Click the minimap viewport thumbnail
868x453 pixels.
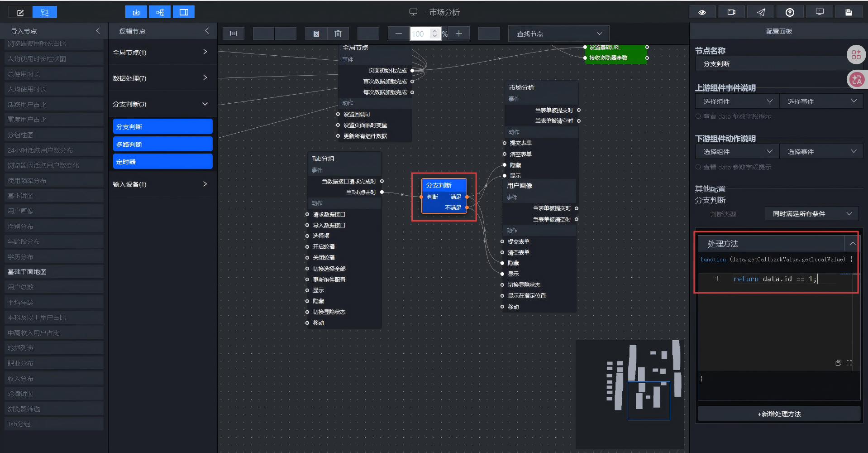pos(649,400)
